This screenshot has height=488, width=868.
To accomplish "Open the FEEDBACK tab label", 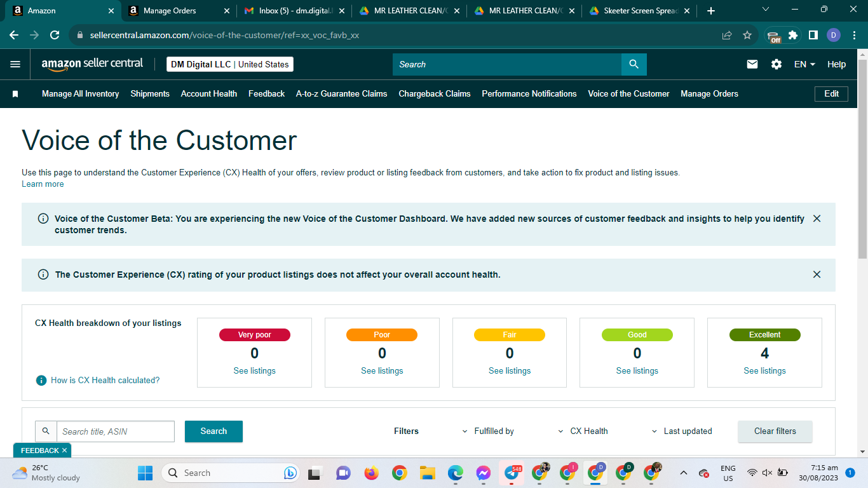I will (39, 451).
